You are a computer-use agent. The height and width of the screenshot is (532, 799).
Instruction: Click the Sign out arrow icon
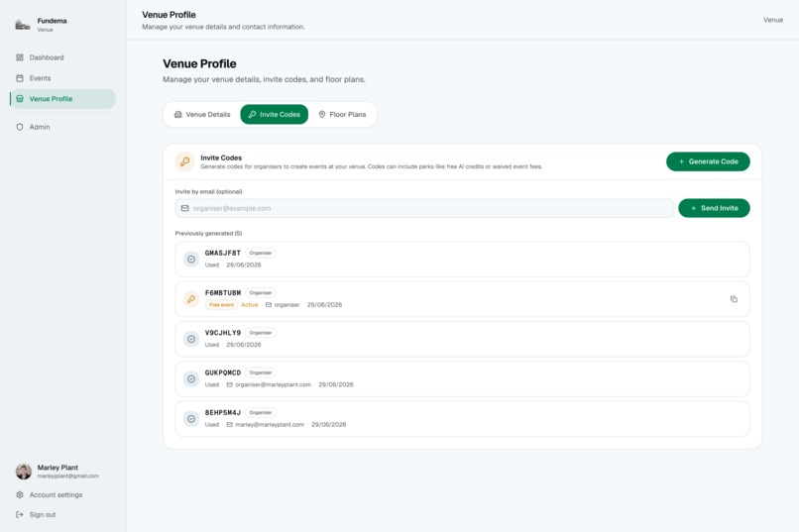[20, 515]
